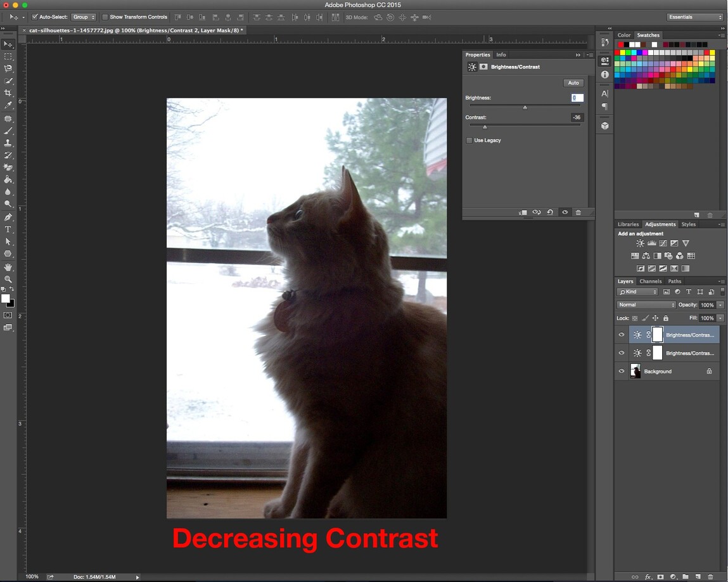
Task: Open the Essentials workspace dropdown
Action: pyautogui.click(x=694, y=17)
